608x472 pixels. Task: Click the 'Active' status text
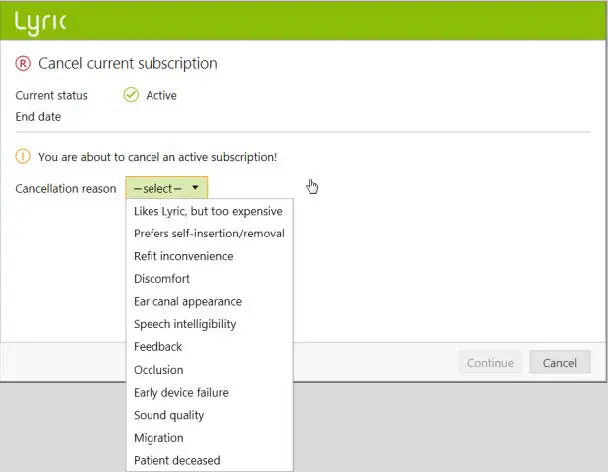tap(161, 95)
